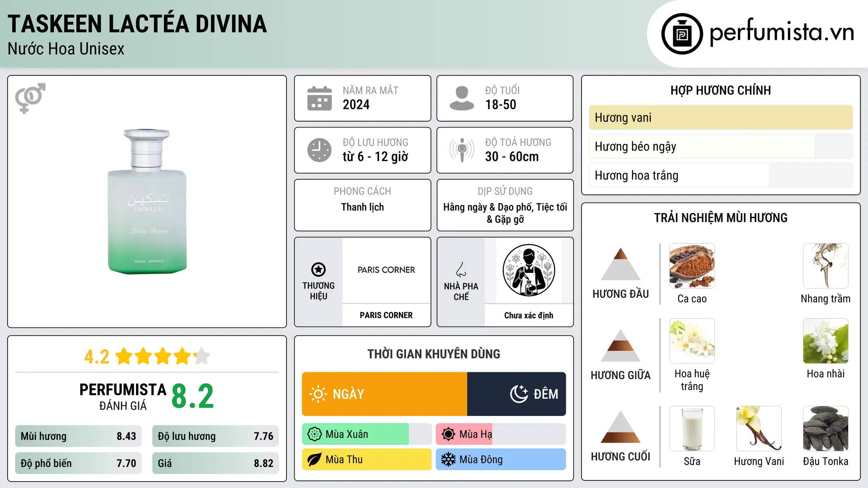Click the clock icon in the longevity card
The height and width of the screenshot is (488, 868).
[320, 150]
